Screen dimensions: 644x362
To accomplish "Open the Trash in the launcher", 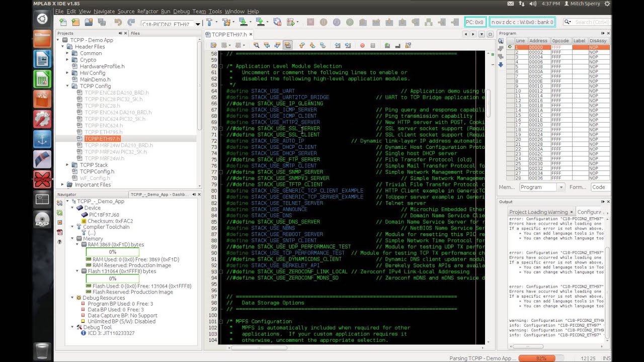I will 42,350.
